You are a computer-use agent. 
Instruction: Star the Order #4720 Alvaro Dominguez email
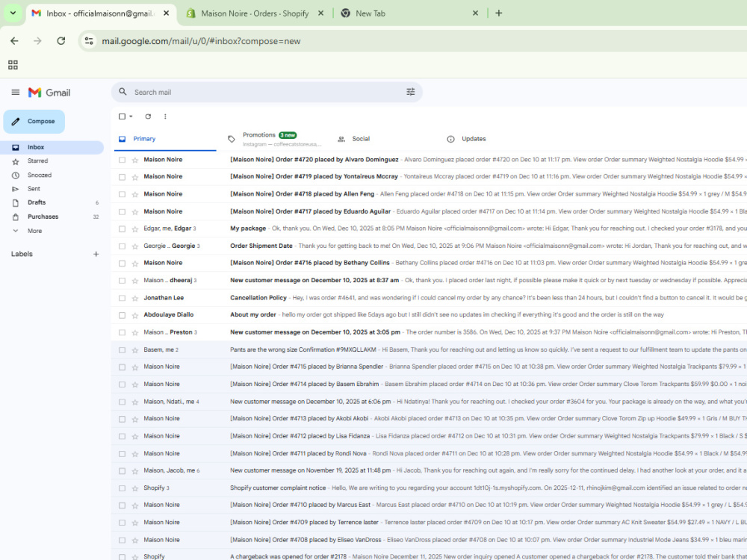pyautogui.click(x=134, y=160)
